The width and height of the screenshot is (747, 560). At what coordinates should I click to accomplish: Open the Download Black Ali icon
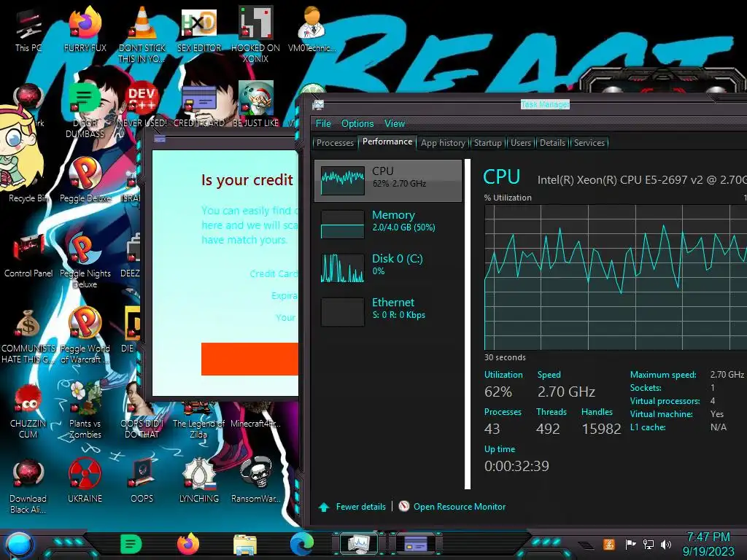[28, 486]
